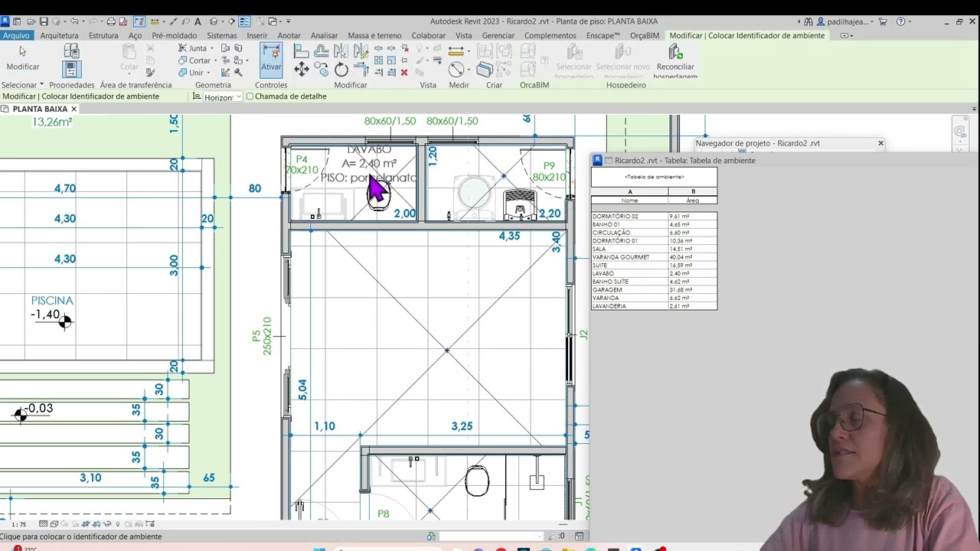Click the view scale 1:75 in view control bar
This screenshot has height=551, width=980.
coord(19,524)
